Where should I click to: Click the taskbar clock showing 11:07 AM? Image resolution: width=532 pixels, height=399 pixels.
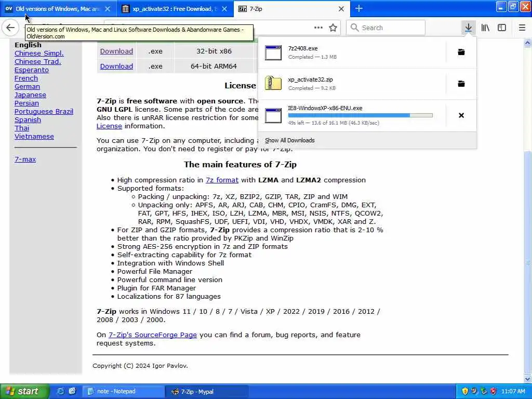(x=513, y=391)
